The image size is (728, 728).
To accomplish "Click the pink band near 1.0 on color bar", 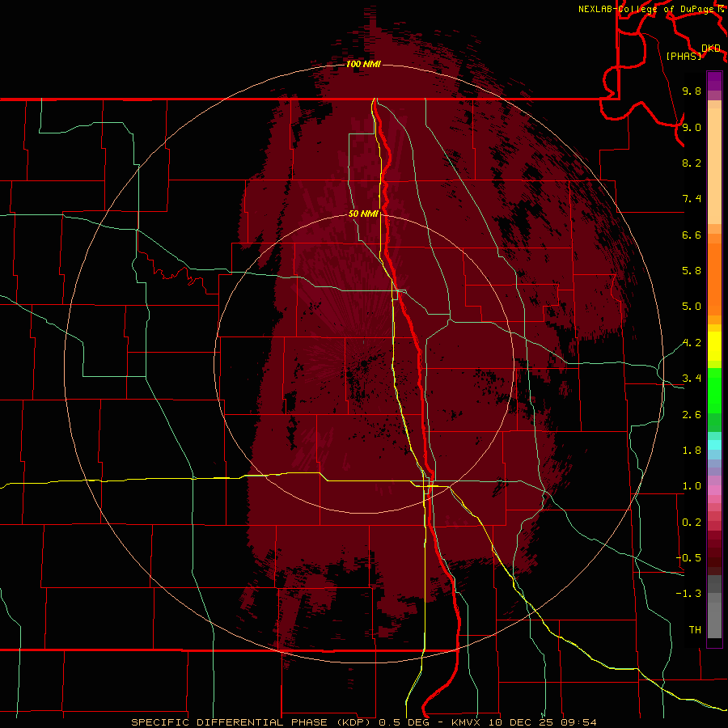I will (x=714, y=490).
